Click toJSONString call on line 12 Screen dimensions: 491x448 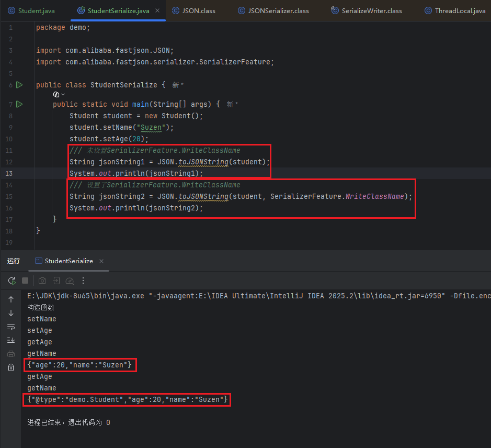(203, 162)
